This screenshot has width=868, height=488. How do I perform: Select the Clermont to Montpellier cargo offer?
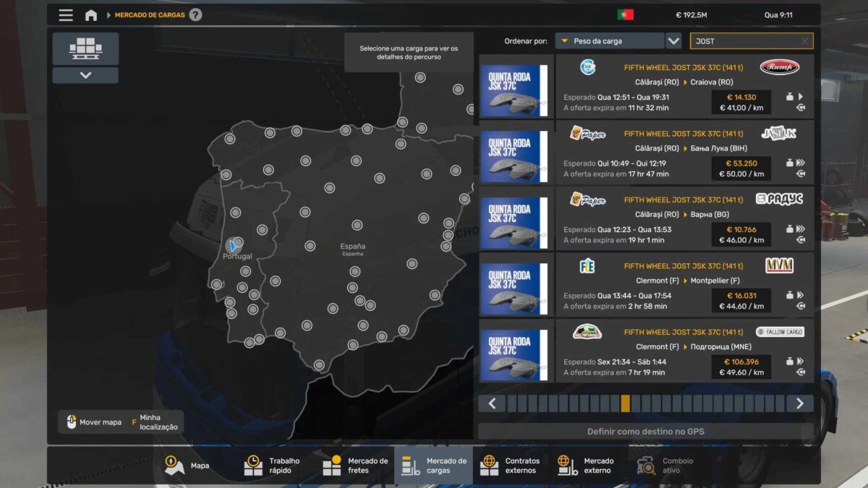pyautogui.click(x=684, y=286)
